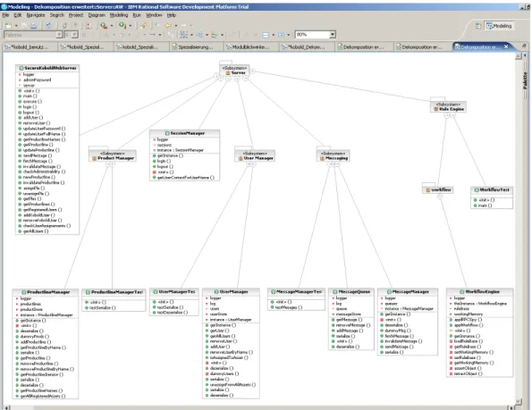The width and height of the screenshot is (532, 410).
Task: Click the vertical scrollbar up arrow
Action: [518, 56]
